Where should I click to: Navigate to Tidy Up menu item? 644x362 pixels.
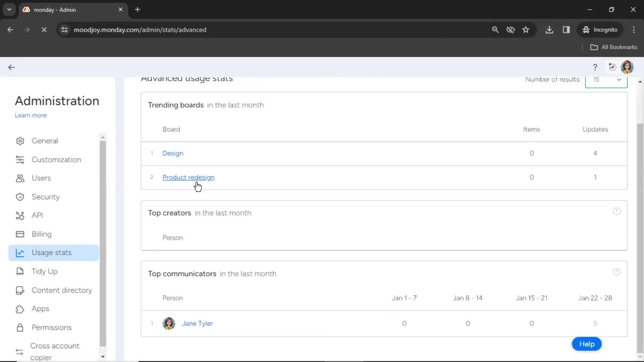[x=44, y=271]
